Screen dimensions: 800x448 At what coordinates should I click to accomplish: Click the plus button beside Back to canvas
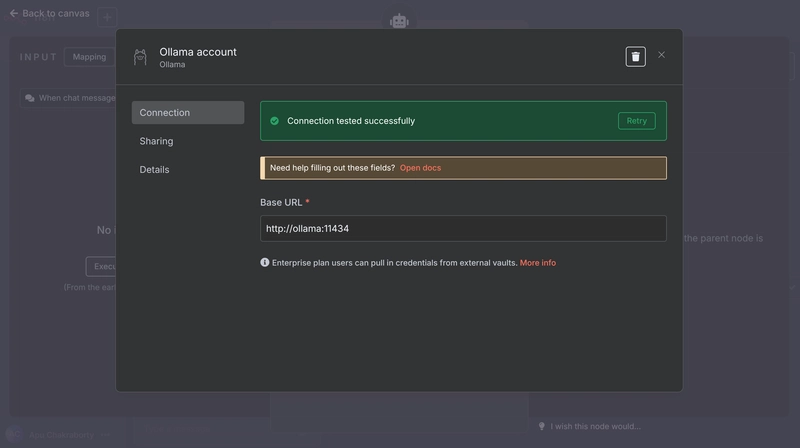point(107,17)
